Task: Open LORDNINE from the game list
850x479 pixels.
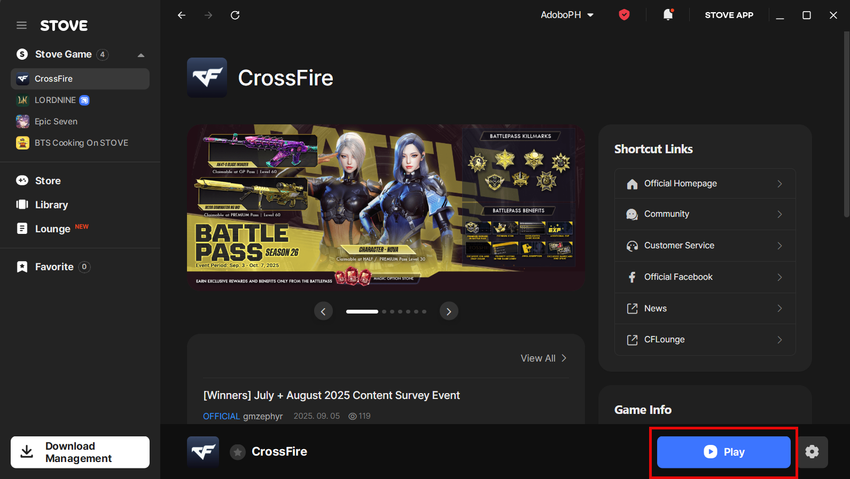Action: (x=55, y=100)
